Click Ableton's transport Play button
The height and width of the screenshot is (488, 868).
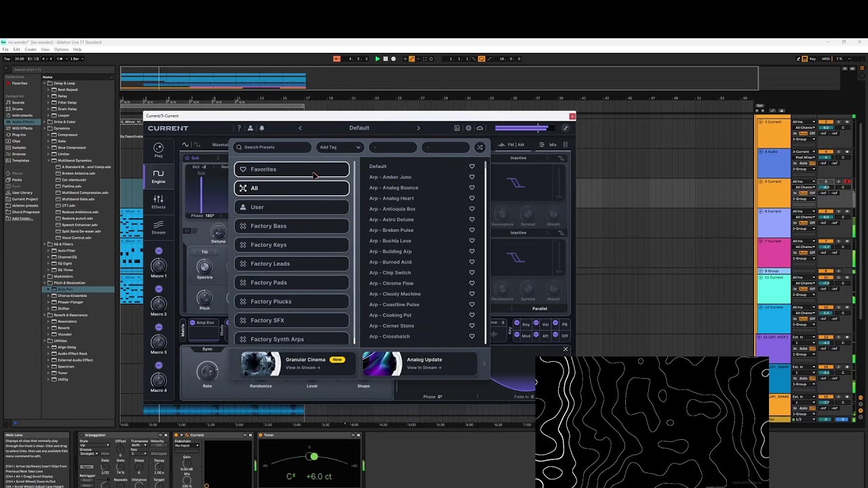tap(378, 59)
